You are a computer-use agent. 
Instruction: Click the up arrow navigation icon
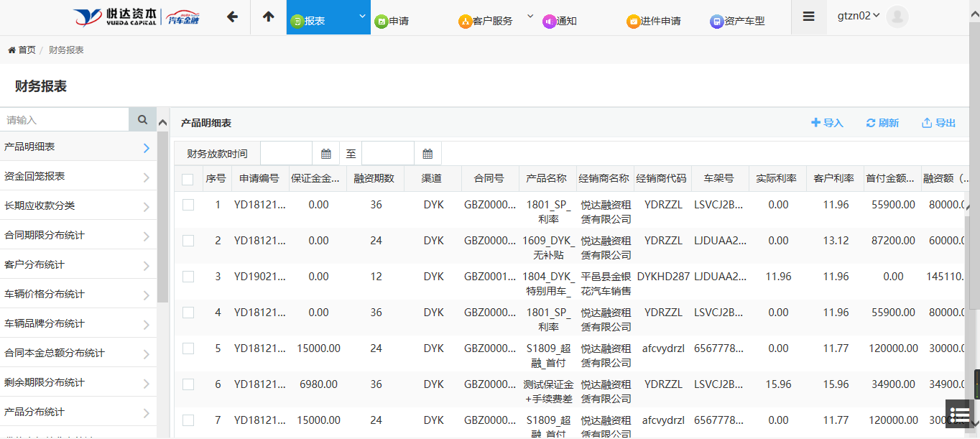tap(268, 17)
